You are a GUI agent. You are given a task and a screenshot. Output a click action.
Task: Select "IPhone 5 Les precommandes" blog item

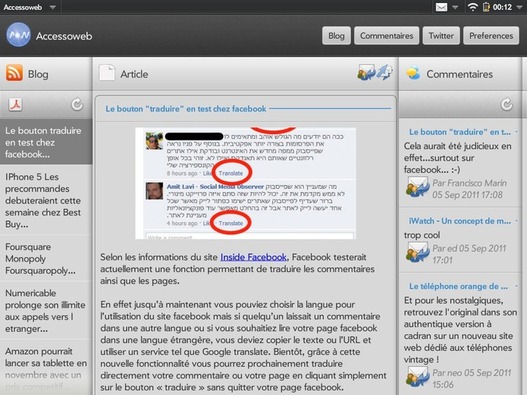pos(46,200)
